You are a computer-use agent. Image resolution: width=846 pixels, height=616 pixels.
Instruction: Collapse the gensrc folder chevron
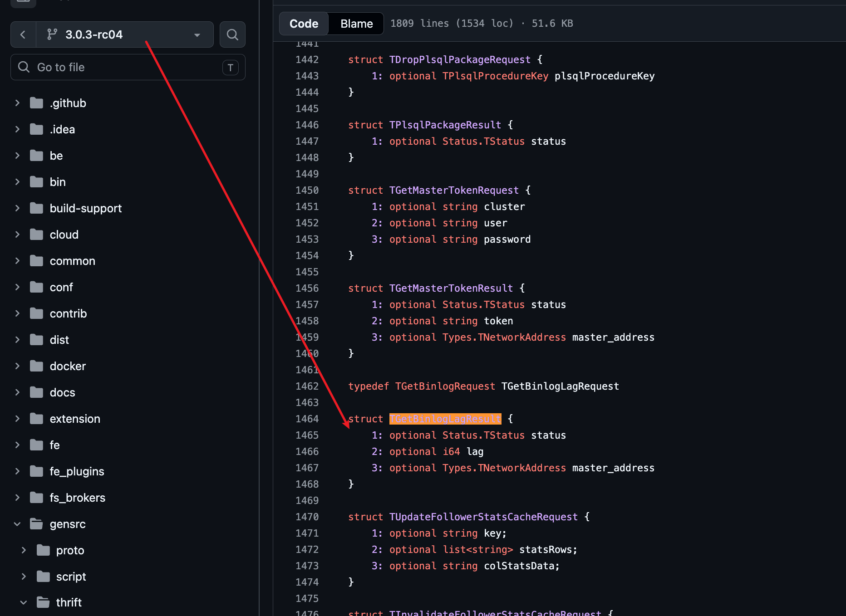point(17,524)
